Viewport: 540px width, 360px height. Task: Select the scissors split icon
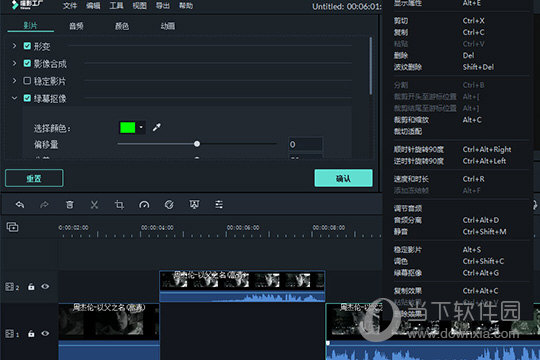(x=94, y=205)
